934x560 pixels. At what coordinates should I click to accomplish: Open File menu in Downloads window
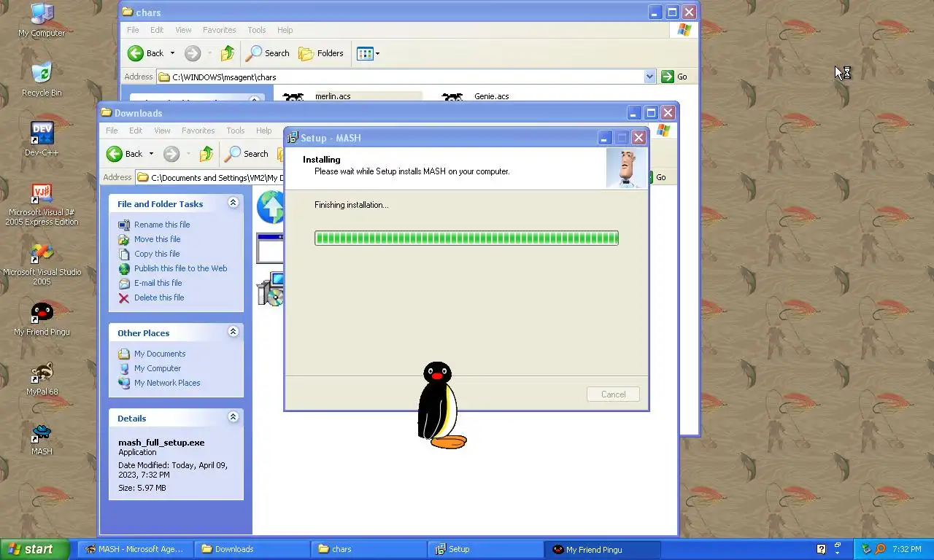[112, 131]
